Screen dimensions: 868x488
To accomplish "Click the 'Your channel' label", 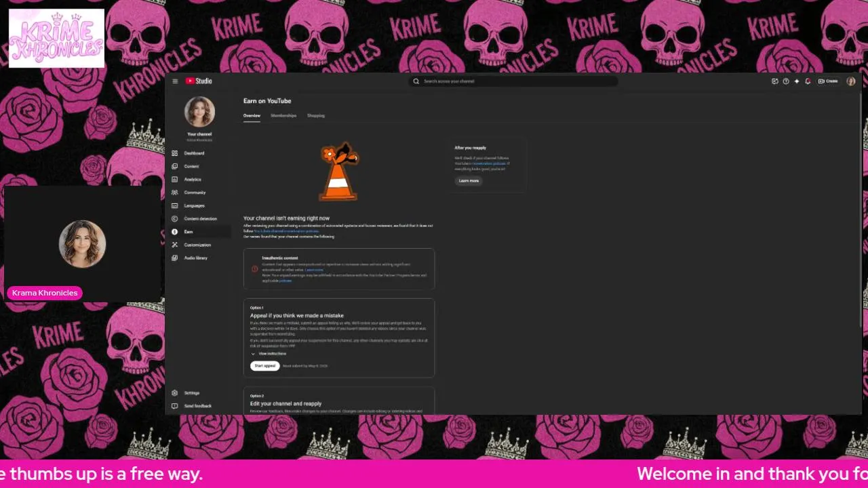I will tap(199, 134).
